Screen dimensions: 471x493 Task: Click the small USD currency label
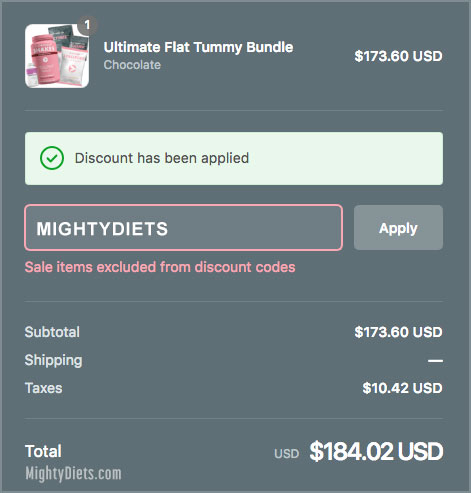(x=286, y=454)
